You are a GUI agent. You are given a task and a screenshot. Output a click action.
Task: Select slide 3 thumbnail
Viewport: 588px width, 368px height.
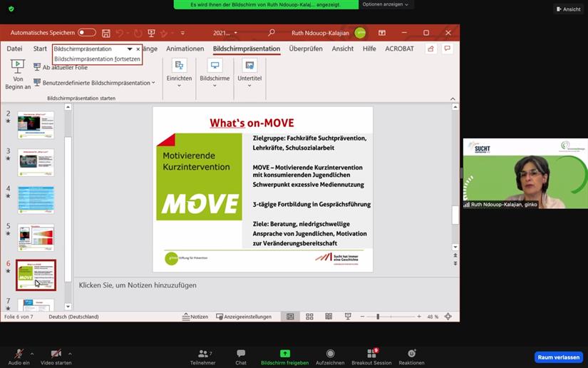36,163
